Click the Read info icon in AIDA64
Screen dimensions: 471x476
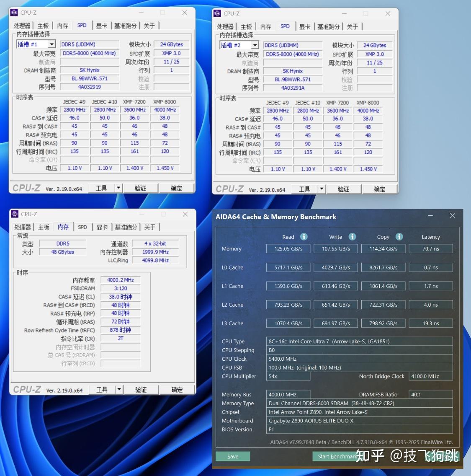point(304,236)
